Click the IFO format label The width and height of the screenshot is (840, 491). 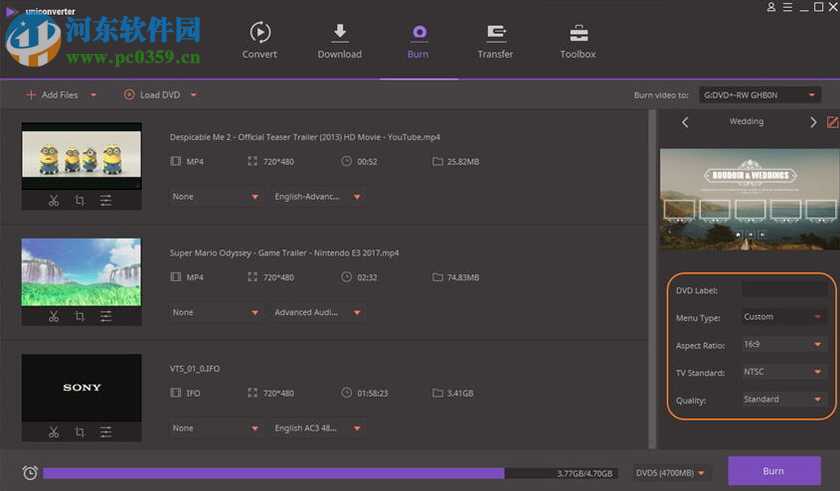(193, 393)
